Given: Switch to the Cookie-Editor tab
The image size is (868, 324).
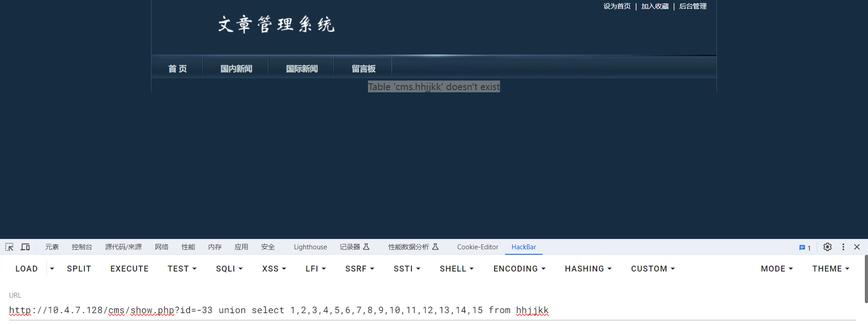Looking at the screenshot, I should coord(477,247).
